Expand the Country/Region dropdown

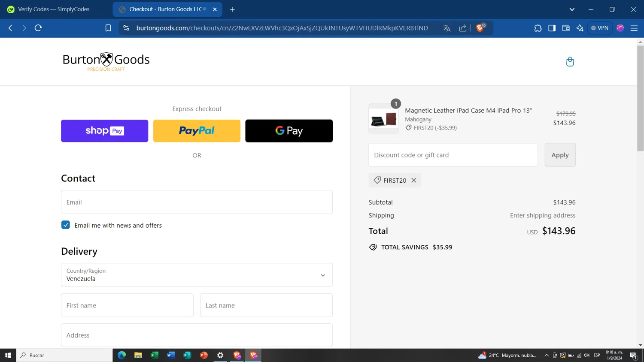[197, 275]
